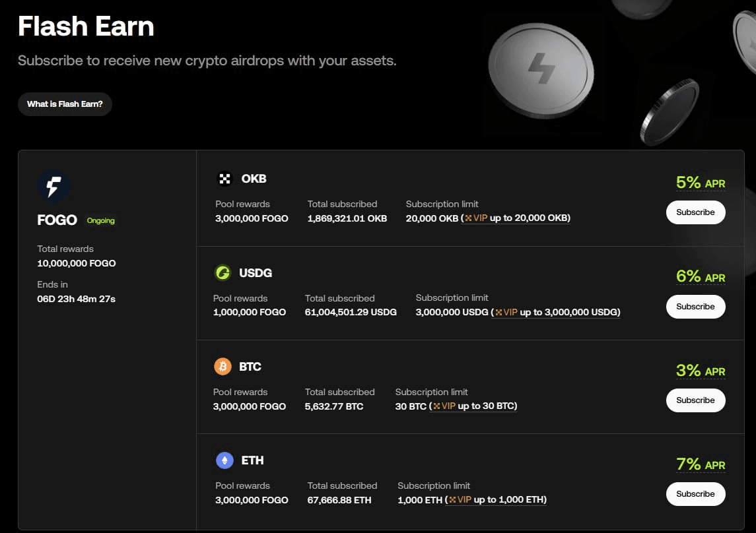Viewport: 756px width, 533px height.
Task: Click the Ethereum token icon
Action: [224, 460]
